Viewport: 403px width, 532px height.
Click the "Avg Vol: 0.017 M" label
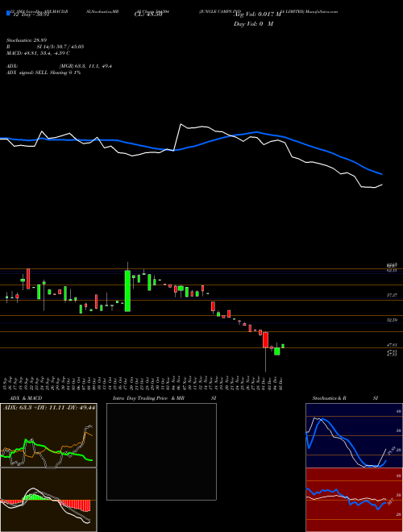pos(258,15)
